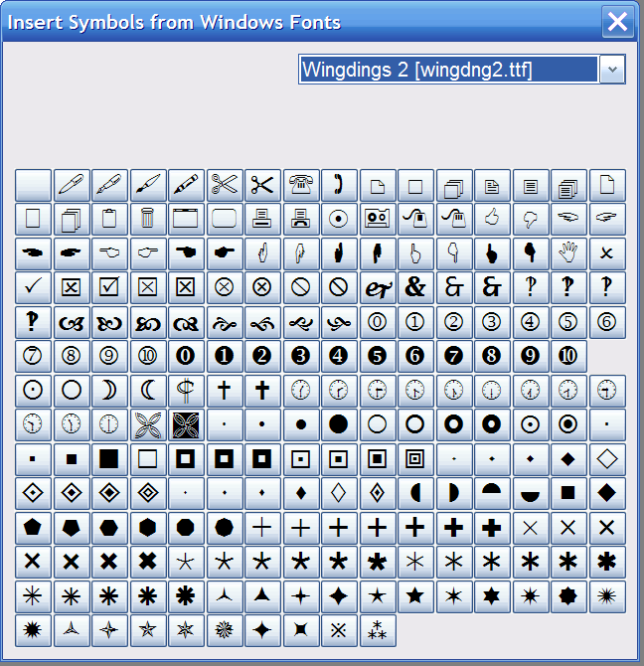Choose the open hand symbol
Viewport: 644px width, 666px height.
tap(568, 252)
